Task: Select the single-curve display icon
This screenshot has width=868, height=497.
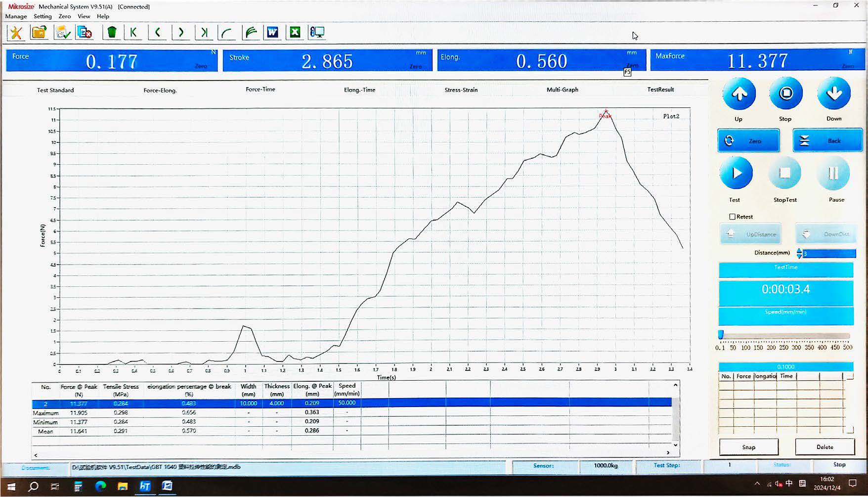Action: pos(226,32)
